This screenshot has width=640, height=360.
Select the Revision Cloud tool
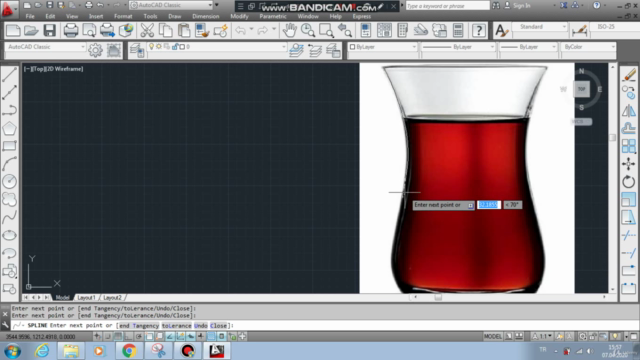point(9,199)
